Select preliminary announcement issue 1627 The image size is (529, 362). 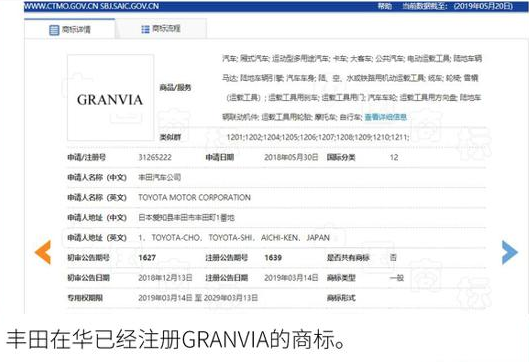point(147,258)
